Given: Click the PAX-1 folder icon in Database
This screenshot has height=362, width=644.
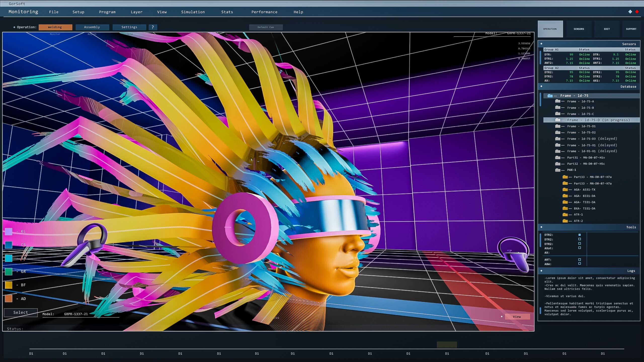Looking at the screenshot, I should 558,170.
